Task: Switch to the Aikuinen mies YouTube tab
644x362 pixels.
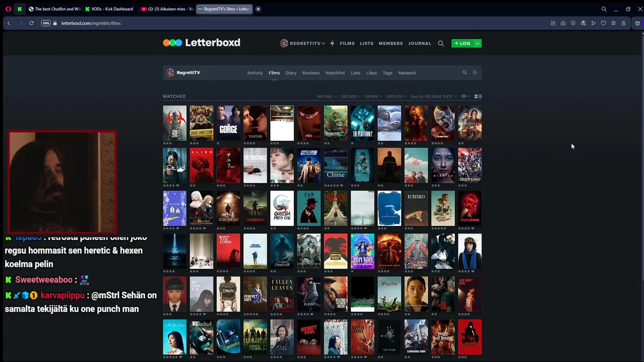Action: click(x=167, y=9)
